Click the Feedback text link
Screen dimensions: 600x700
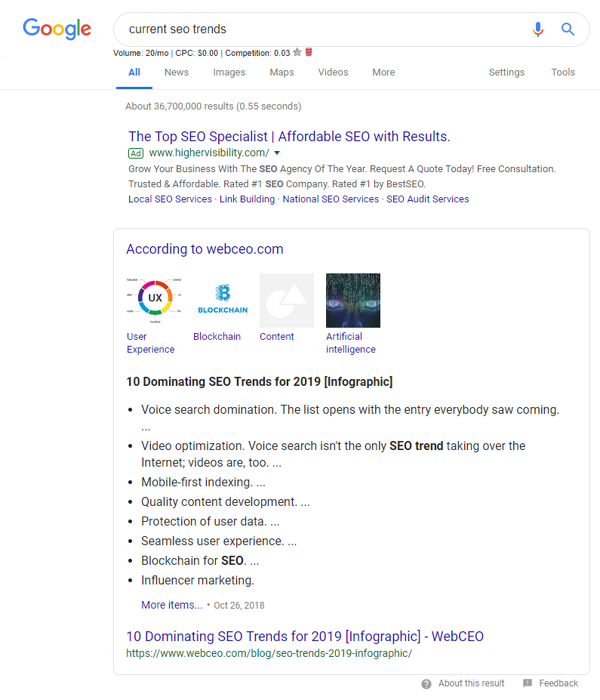click(x=558, y=683)
